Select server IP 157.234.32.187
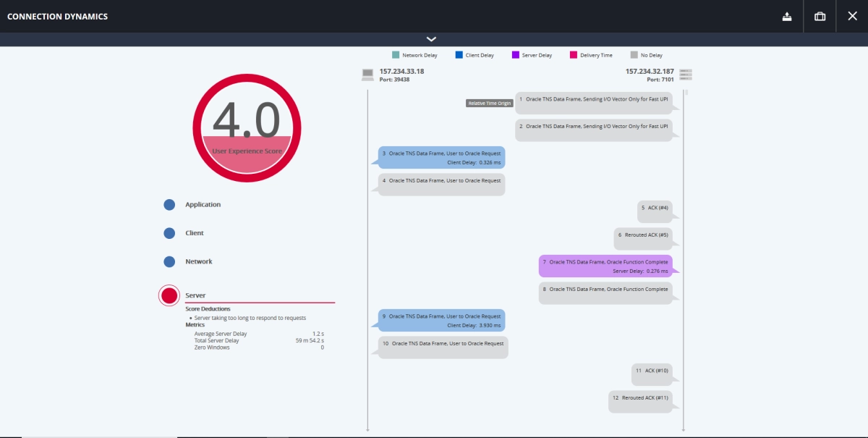The image size is (868, 438). tap(650, 72)
